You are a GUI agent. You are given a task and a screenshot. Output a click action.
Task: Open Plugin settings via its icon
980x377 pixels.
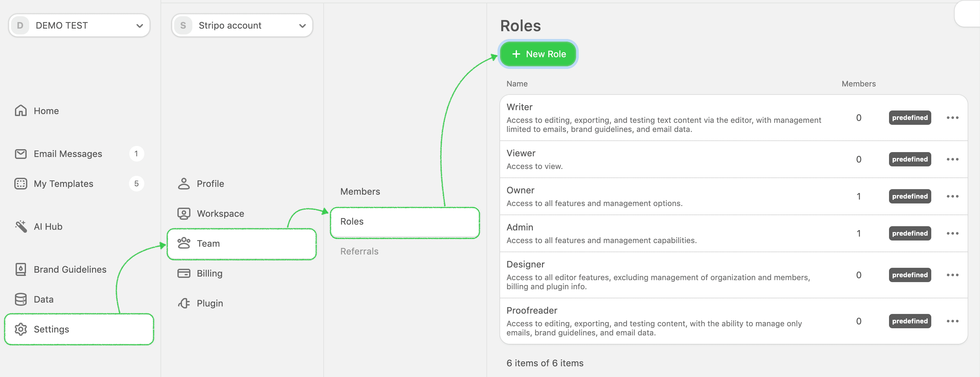point(184,303)
